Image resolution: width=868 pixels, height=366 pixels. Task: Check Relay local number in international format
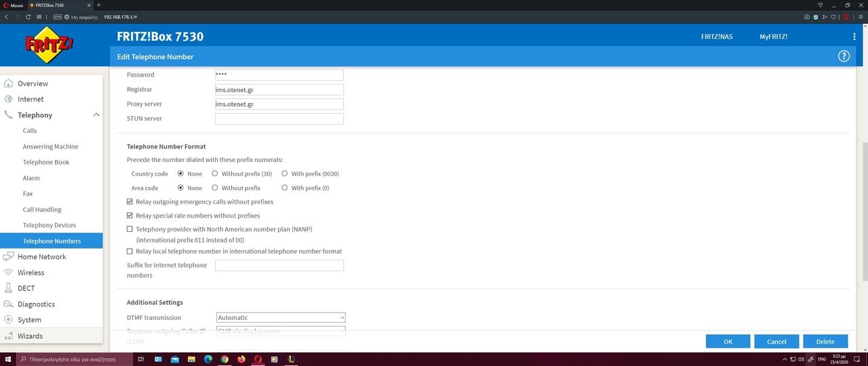point(130,251)
